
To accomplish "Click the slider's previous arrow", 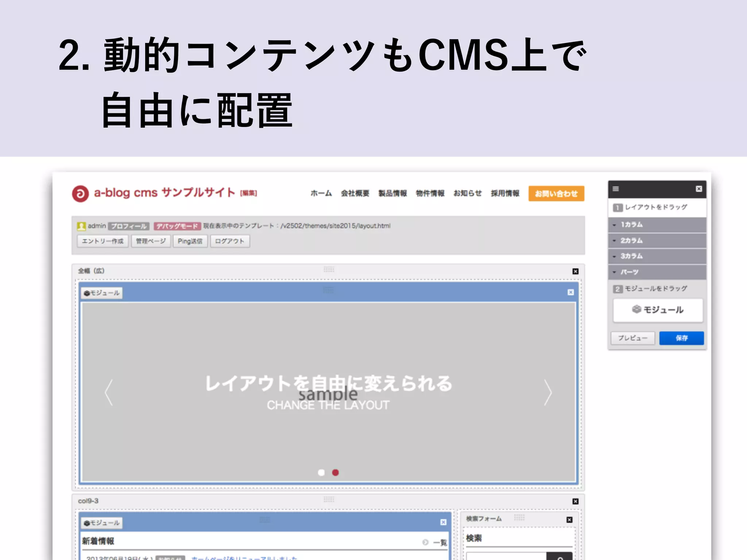I will point(109,392).
